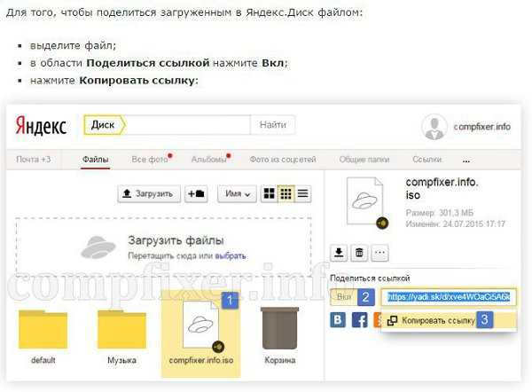Delete the file with trash icon
The image size is (532, 392).
tap(358, 254)
